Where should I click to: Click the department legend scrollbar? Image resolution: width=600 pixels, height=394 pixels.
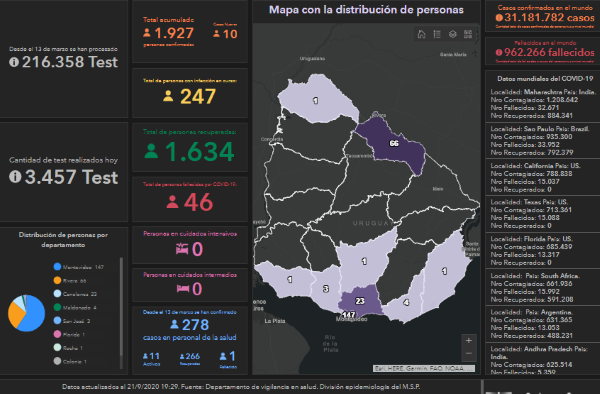click(x=121, y=313)
